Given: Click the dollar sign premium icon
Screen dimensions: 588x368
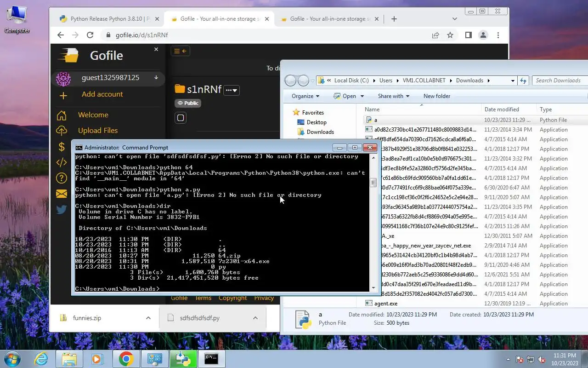Looking at the screenshot, I should pos(62,147).
